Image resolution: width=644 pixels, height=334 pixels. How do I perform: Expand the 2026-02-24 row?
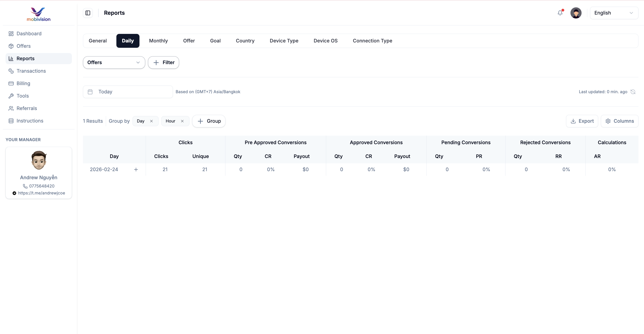click(x=136, y=169)
